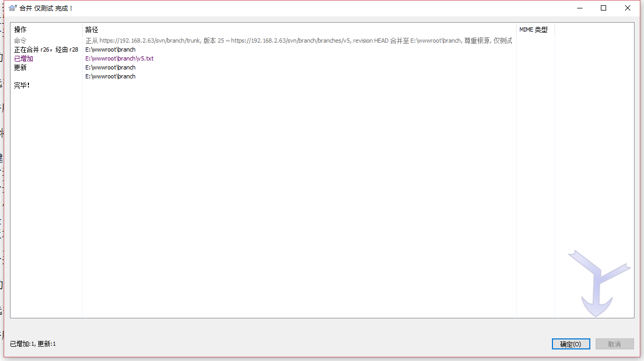
Task: Maximize the 合并 仅测试 完成 window
Action: 603,8
